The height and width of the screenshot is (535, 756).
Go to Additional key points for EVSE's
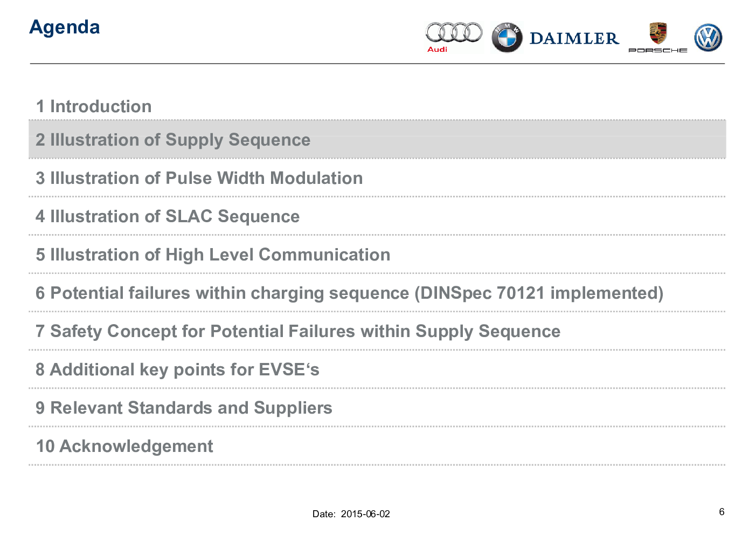coord(177,369)
